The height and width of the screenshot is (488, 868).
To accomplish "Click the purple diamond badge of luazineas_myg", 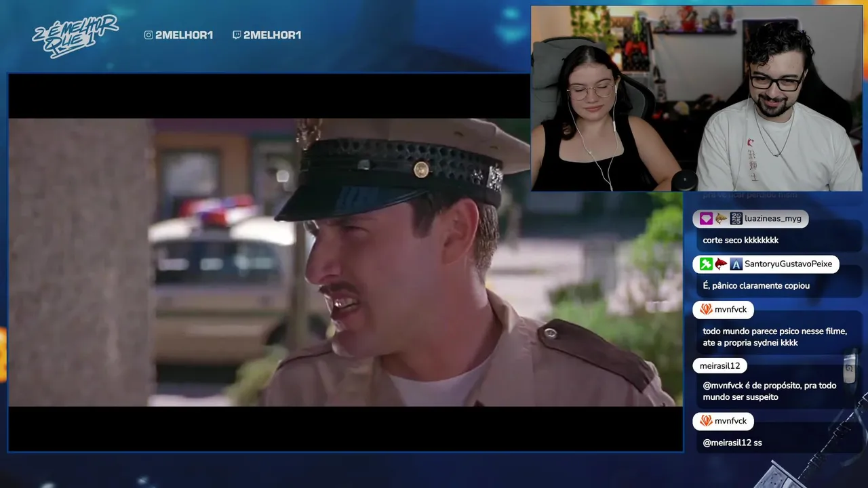I will (706, 219).
